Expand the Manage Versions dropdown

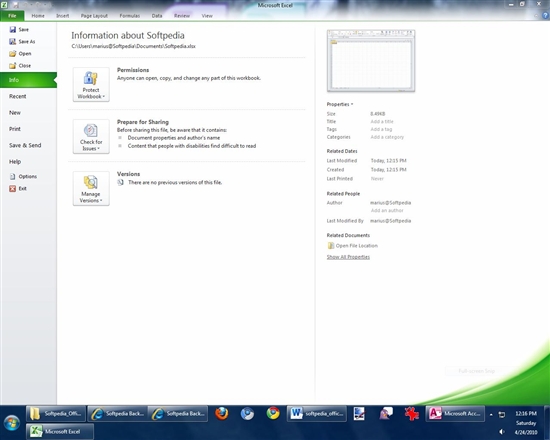click(x=91, y=188)
